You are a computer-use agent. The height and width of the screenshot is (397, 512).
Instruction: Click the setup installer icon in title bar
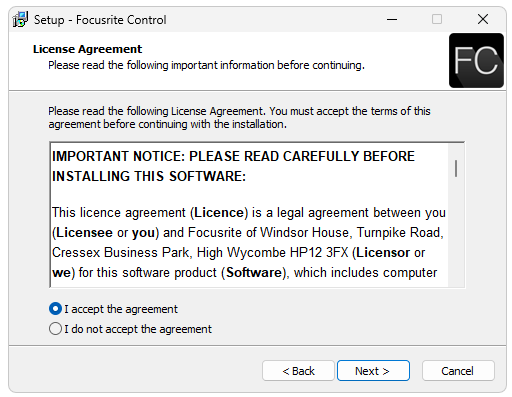pos(20,19)
